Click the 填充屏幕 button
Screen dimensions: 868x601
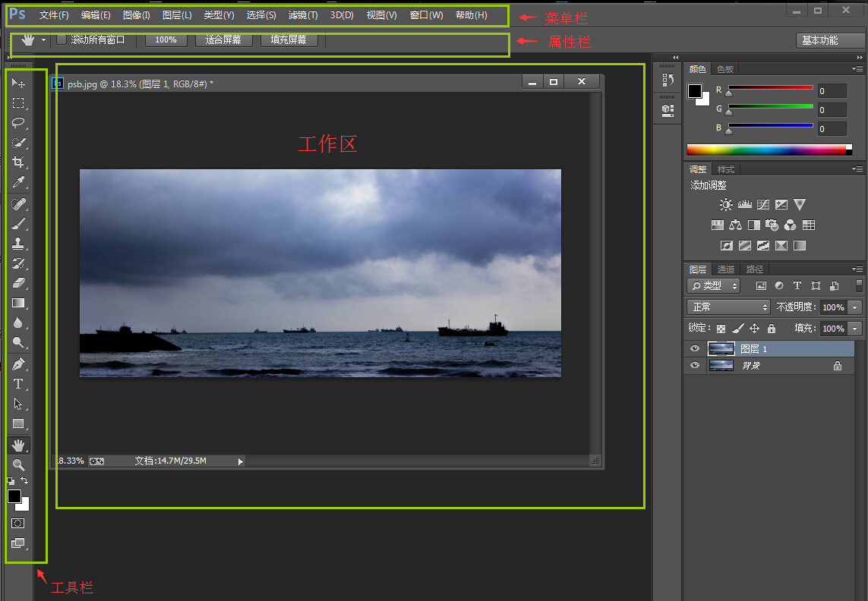(x=289, y=39)
